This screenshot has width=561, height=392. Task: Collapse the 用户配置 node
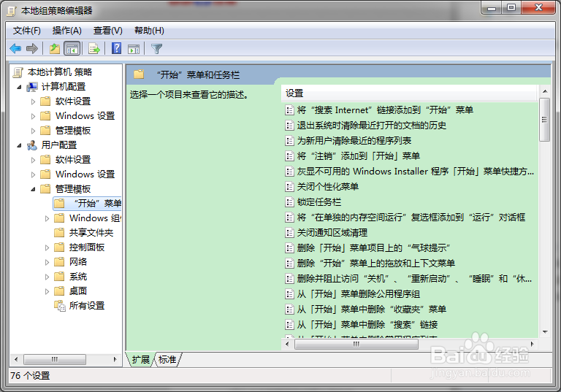(19, 145)
